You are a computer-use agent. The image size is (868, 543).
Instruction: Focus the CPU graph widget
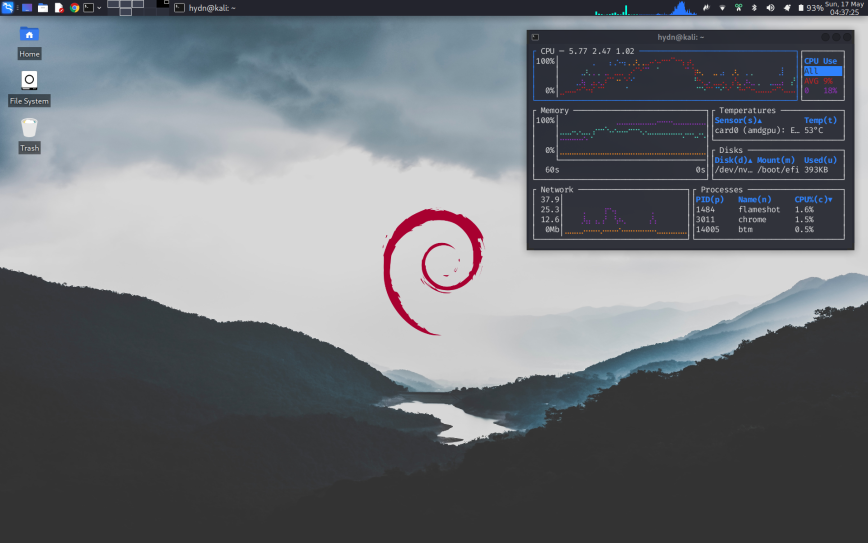[x=665, y=75]
